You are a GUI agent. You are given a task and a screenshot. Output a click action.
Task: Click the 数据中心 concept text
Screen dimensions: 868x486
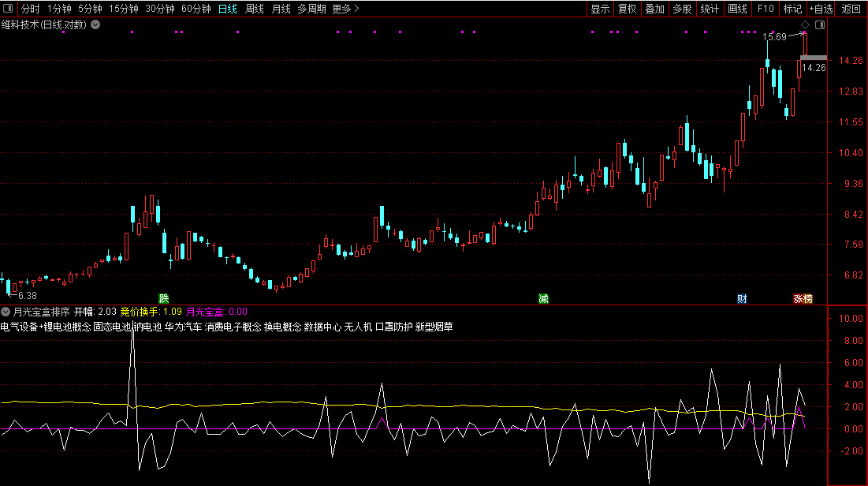click(x=322, y=327)
